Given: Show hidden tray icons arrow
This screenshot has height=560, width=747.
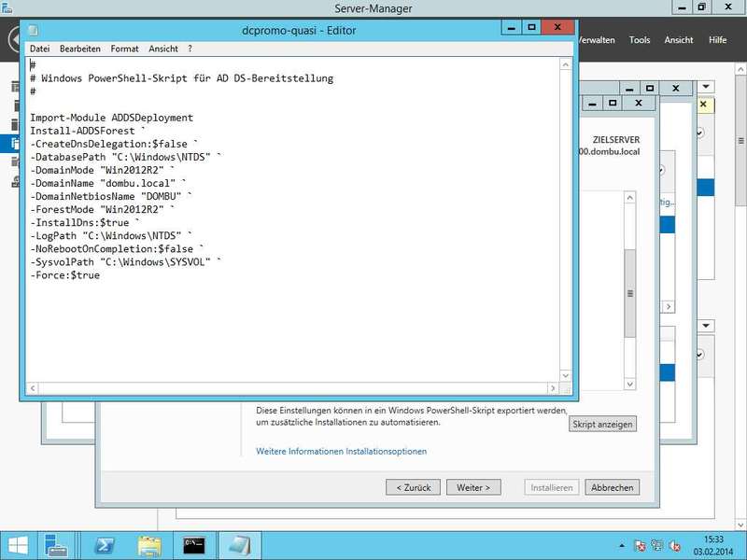Looking at the screenshot, I should click(x=622, y=546).
